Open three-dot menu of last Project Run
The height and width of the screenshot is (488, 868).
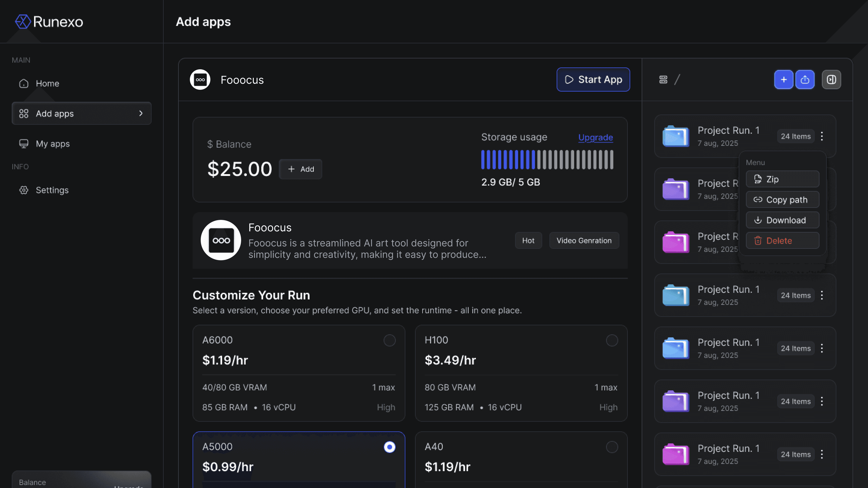point(822,454)
